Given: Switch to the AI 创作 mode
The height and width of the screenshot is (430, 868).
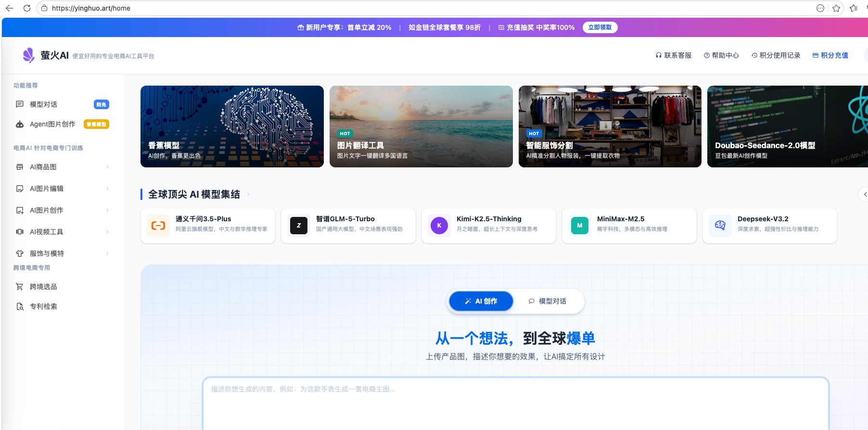Looking at the screenshot, I should pos(481,301).
